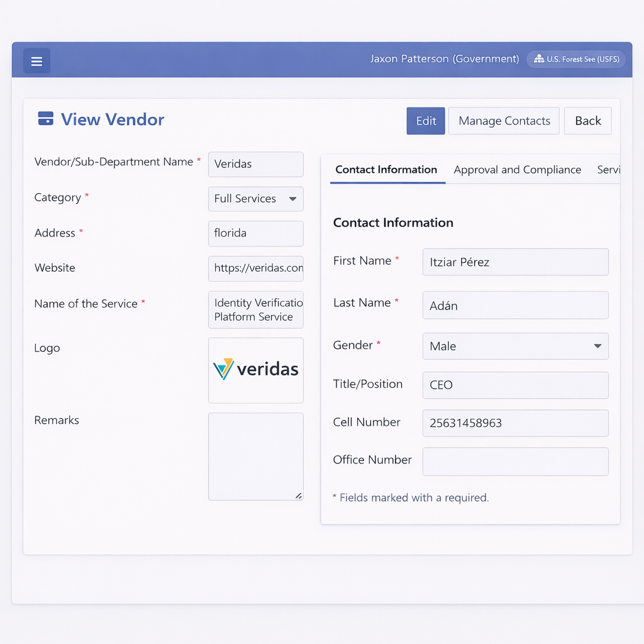Focus the Office Number field

coord(515,462)
